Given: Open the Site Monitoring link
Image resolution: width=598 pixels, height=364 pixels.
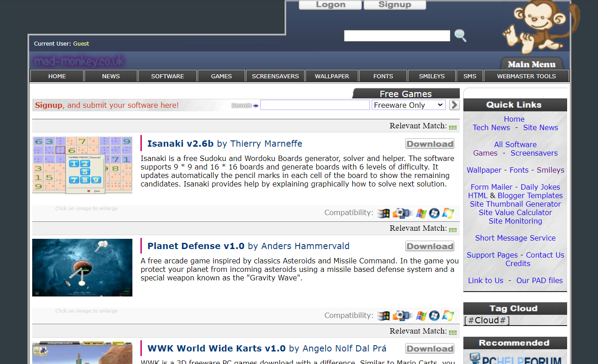Looking at the screenshot, I should [x=515, y=221].
